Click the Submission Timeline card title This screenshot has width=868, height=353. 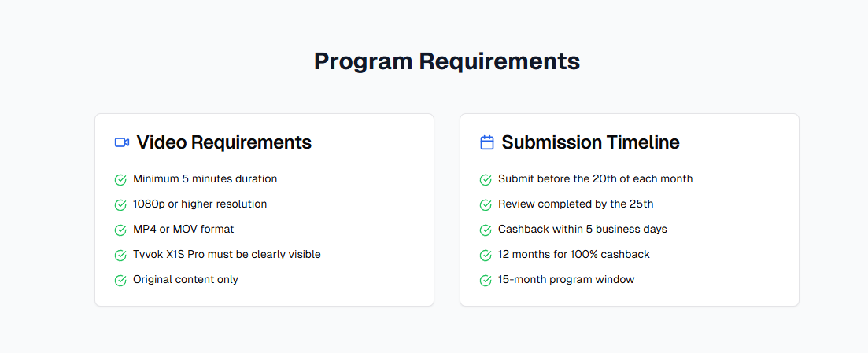[x=591, y=143]
